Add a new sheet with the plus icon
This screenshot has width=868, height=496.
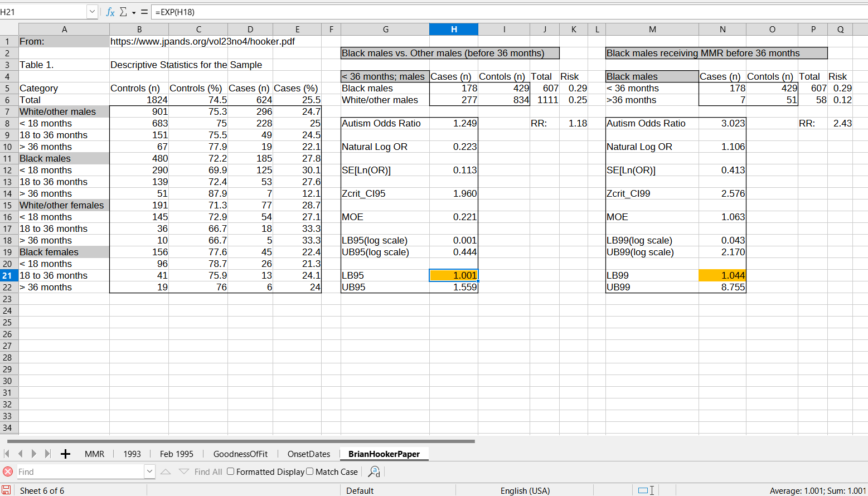click(65, 454)
